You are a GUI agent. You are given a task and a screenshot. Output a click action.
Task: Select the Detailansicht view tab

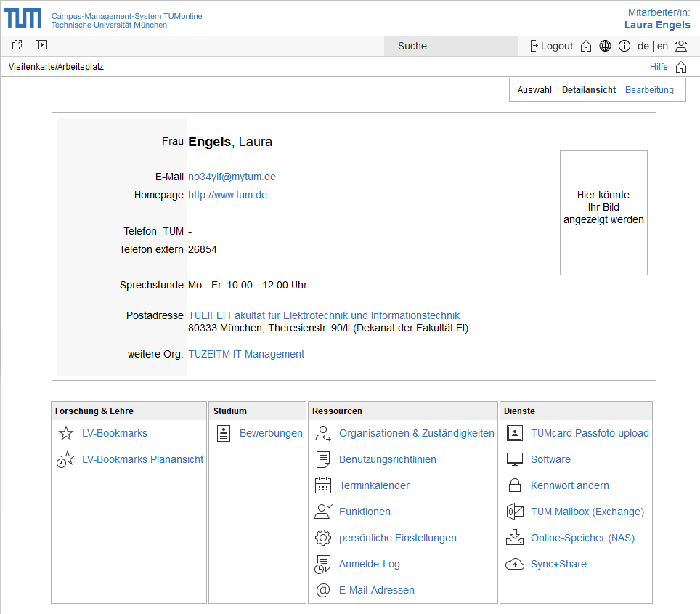[588, 90]
